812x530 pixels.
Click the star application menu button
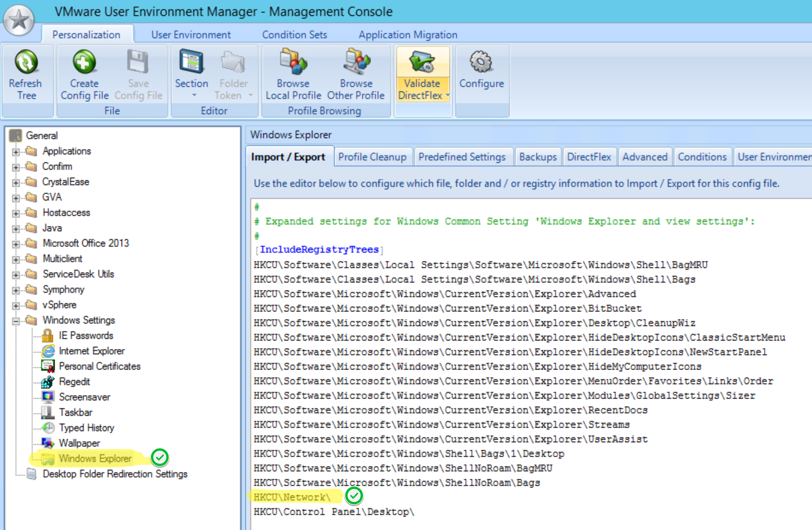click(x=19, y=20)
